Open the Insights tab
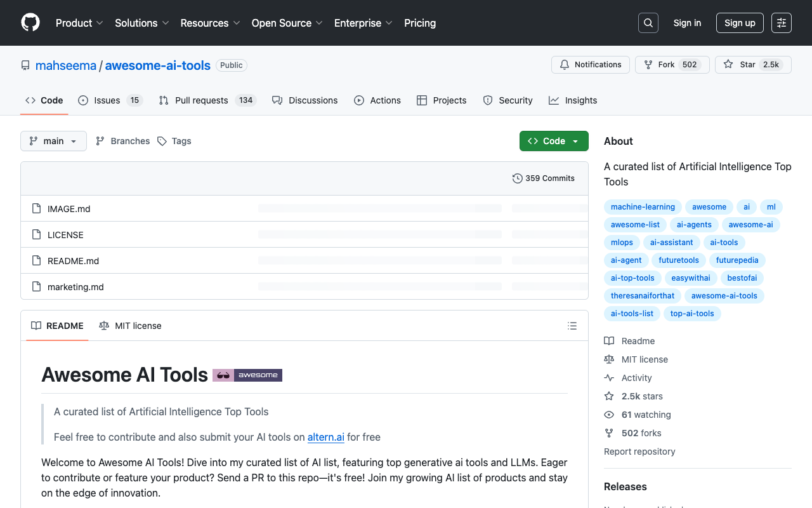 [x=573, y=100]
